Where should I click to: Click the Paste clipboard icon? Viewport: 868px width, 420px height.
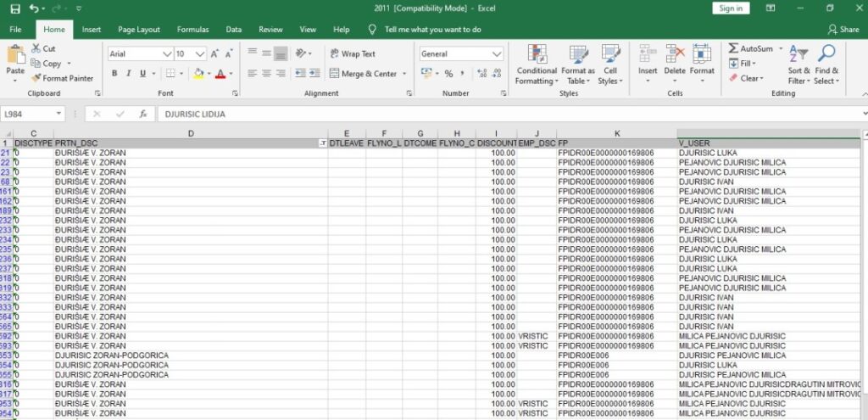pos(15,55)
